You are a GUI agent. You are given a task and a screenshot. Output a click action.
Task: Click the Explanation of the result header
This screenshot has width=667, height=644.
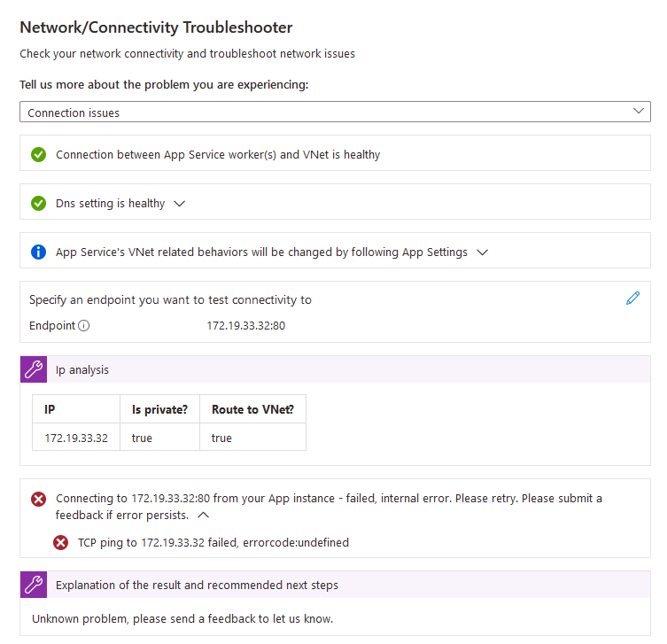click(335, 585)
